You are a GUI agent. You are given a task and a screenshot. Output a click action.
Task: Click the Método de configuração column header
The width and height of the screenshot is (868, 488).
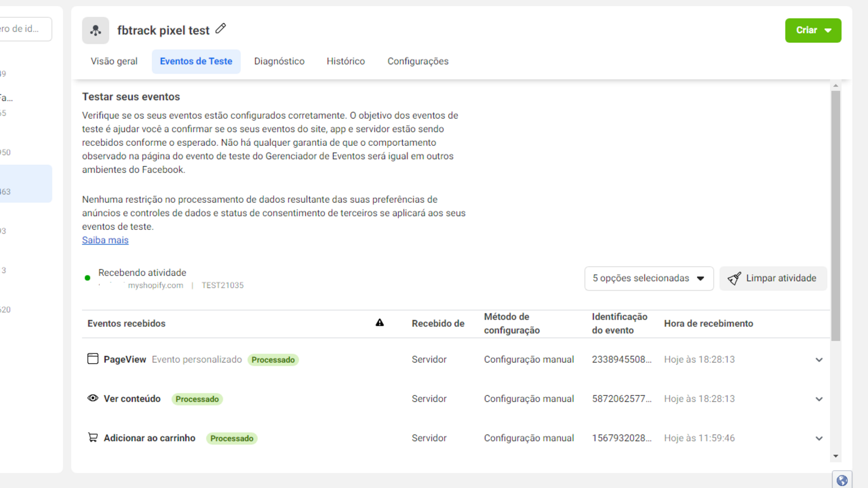tap(512, 323)
